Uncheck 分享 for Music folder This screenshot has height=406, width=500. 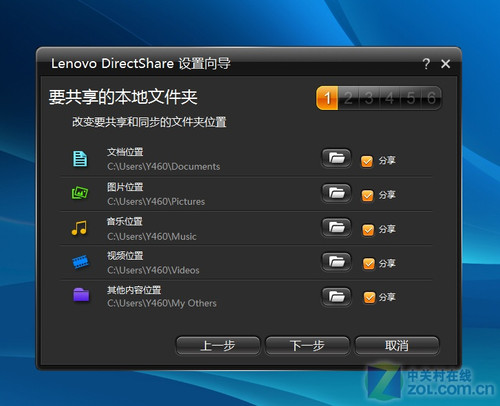(x=368, y=230)
